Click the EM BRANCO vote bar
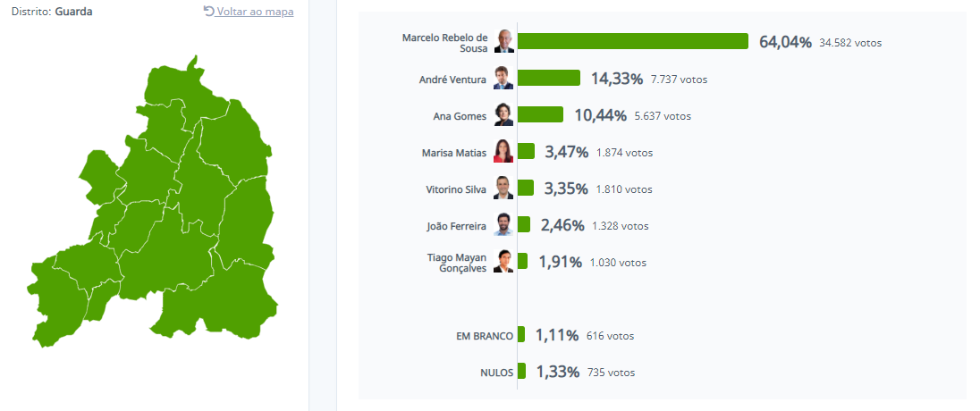The width and height of the screenshot is (980, 411). point(521,335)
